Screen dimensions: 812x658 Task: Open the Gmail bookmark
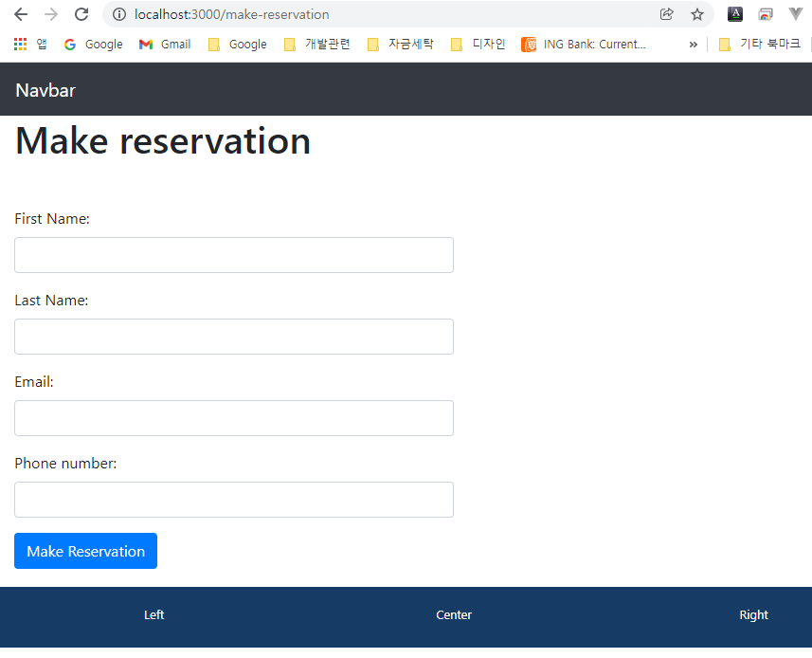click(165, 45)
